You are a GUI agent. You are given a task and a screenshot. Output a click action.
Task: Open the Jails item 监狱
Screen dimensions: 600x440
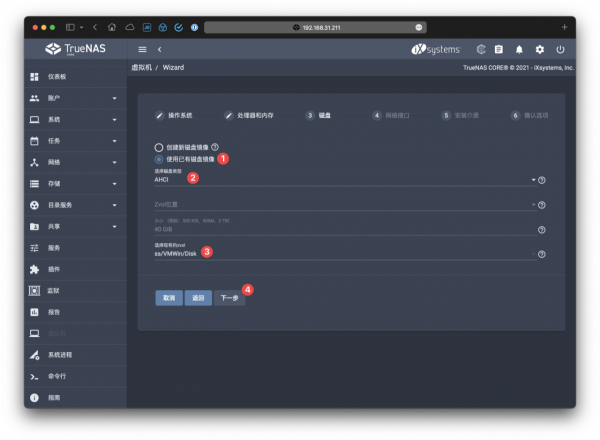[x=75, y=291]
